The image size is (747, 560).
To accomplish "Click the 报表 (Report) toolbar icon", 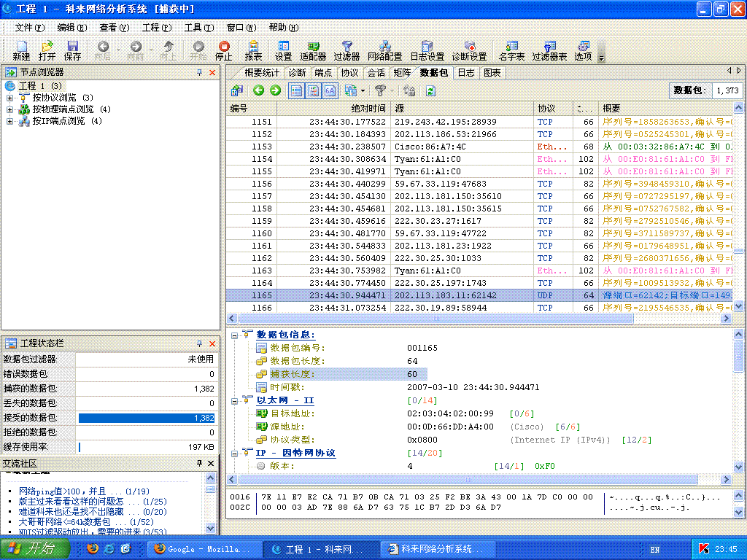I will tap(253, 50).
